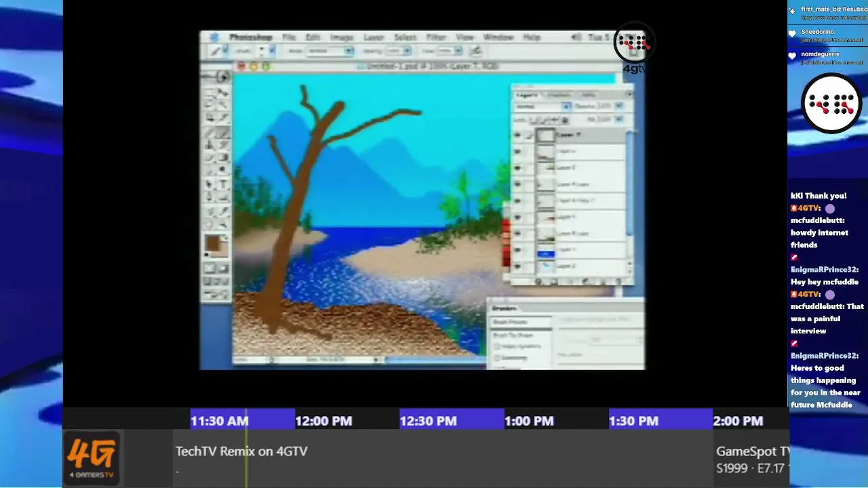Click the follower name "Sneedorino"
This screenshot has height=488, width=868.
coord(817,32)
